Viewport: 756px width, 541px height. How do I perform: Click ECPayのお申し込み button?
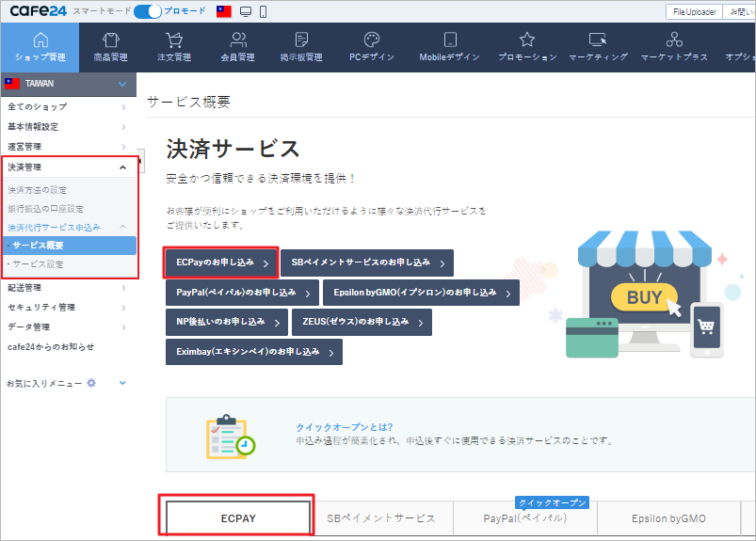pyautogui.click(x=221, y=263)
